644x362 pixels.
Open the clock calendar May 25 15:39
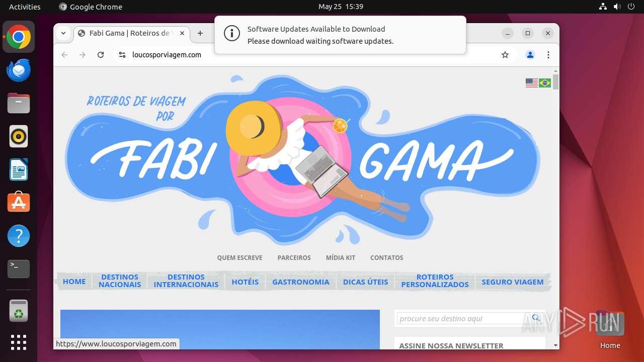pyautogui.click(x=341, y=7)
